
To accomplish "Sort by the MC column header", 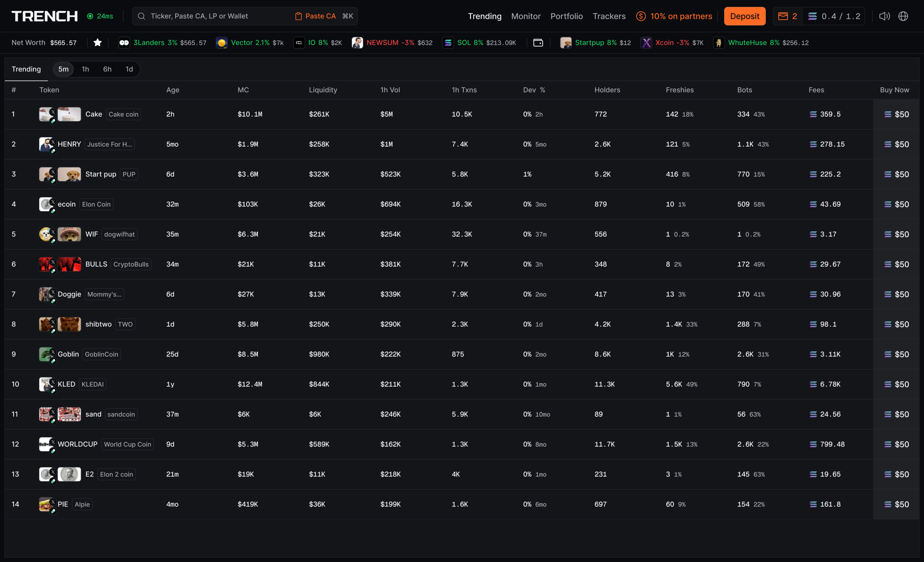I will pos(243,90).
